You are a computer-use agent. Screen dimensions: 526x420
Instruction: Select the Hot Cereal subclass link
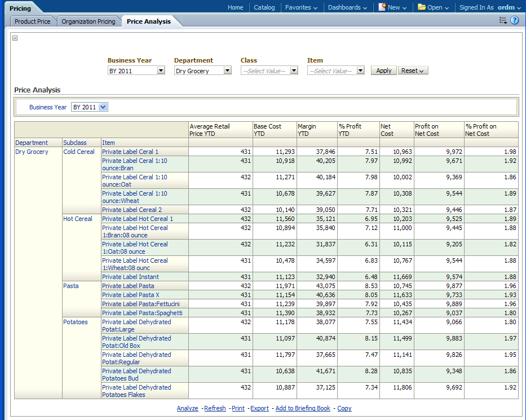78,219
